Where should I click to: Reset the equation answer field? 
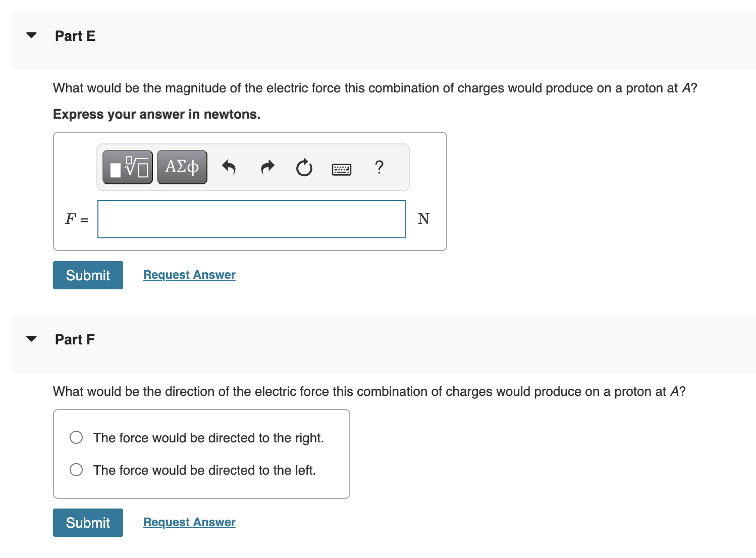pos(303,168)
